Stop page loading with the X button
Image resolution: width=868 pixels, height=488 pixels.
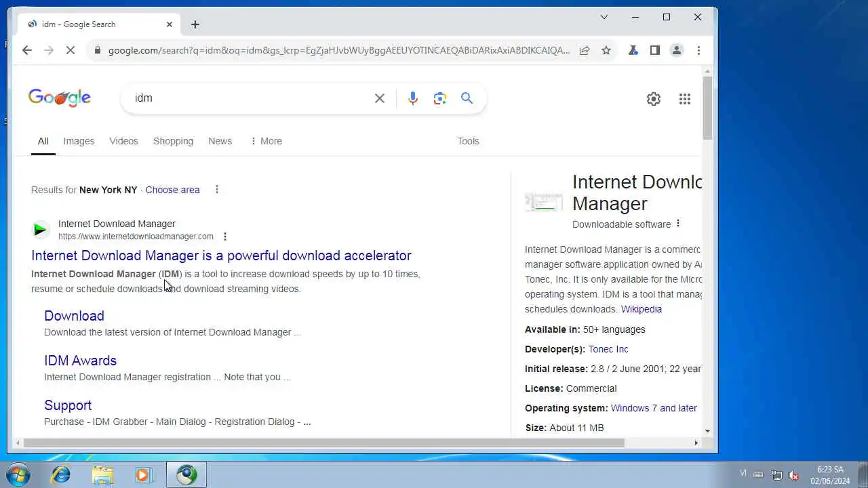[71, 50]
